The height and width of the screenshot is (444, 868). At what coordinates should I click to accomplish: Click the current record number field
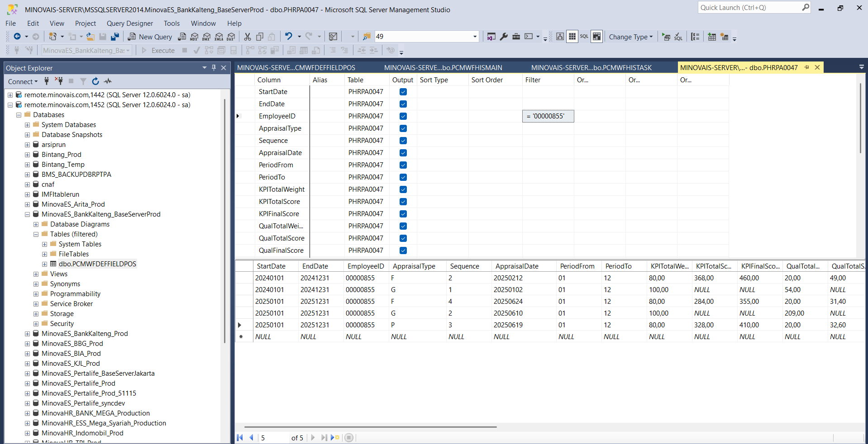[274, 438]
